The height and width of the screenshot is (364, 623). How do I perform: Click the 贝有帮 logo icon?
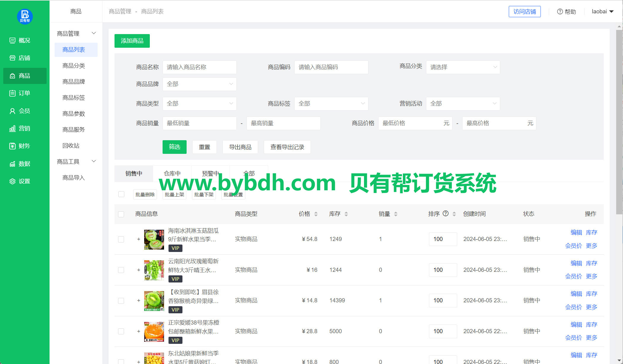[x=25, y=16]
